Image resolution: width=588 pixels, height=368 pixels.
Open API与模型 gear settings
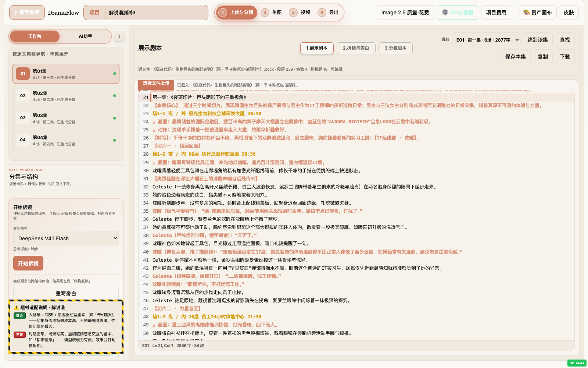tap(457, 13)
